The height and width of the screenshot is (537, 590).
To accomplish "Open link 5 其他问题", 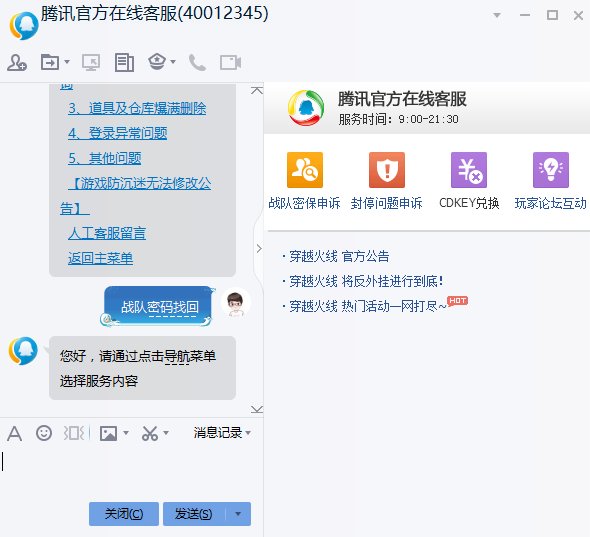I will coord(105,158).
